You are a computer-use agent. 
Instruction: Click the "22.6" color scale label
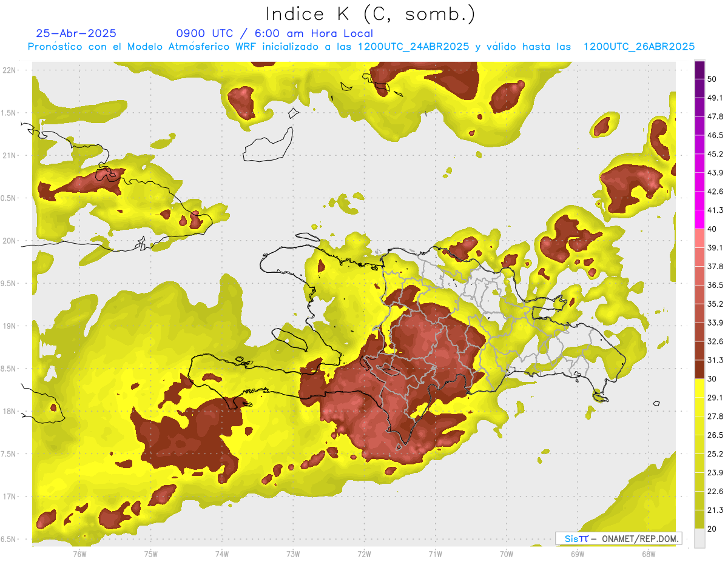(x=715, y=491)
